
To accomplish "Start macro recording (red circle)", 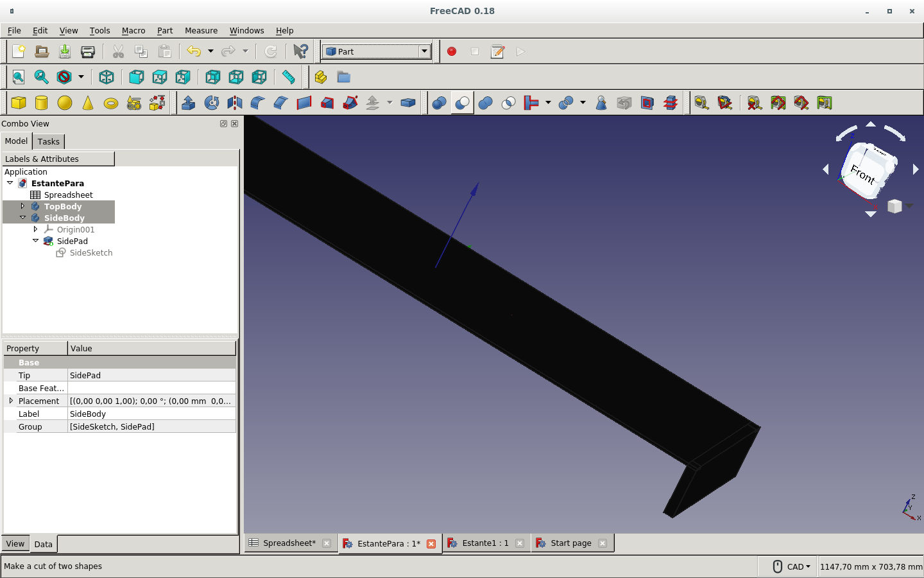I will point(452,51).
